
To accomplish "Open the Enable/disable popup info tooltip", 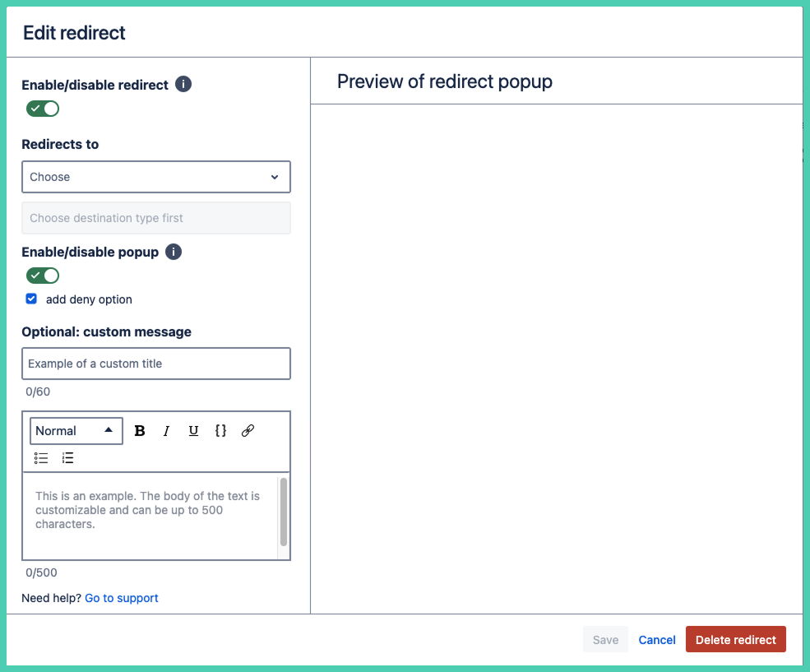I will [x=174, y=252].
